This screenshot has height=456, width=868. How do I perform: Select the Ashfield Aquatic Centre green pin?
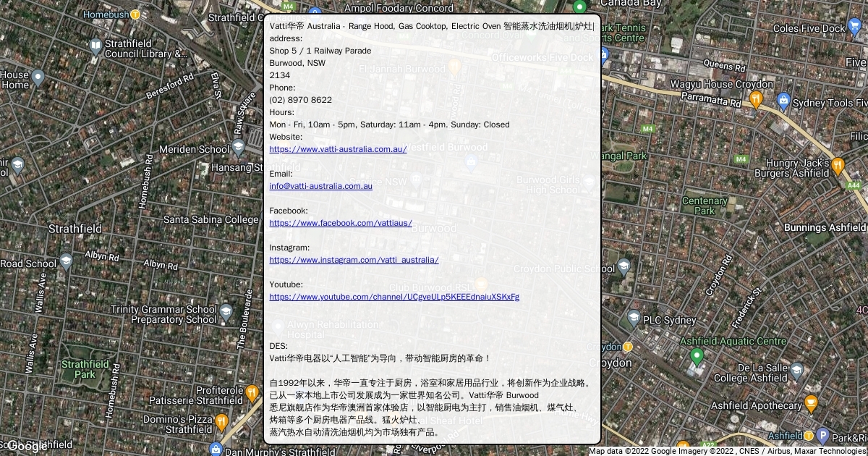(697, 356)
